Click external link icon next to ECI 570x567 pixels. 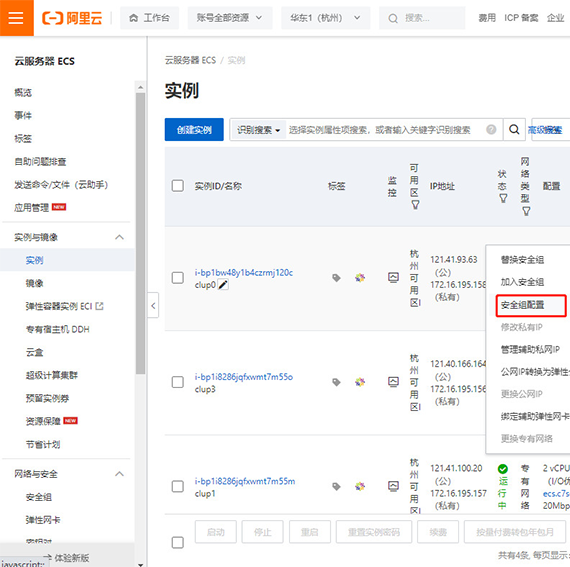[99, 306]
